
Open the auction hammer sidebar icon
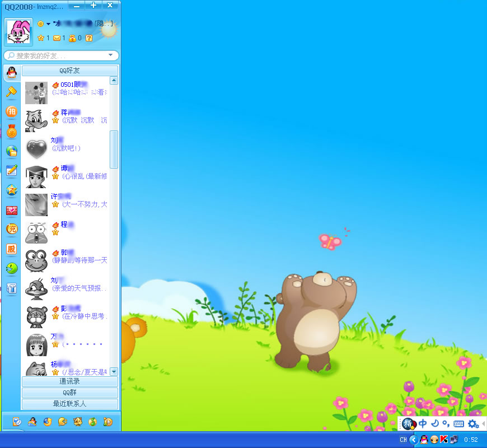12,92
